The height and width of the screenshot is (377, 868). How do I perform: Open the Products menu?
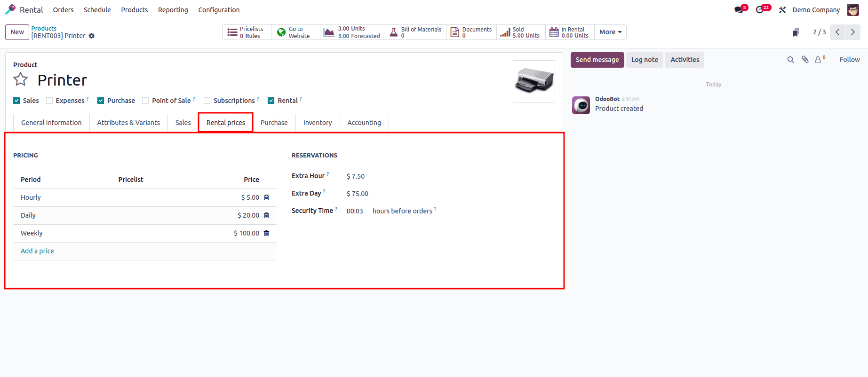tap(135, 10)
